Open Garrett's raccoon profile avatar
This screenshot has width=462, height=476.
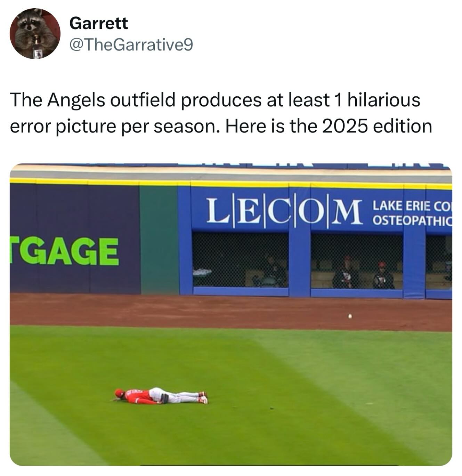(35, 34)
